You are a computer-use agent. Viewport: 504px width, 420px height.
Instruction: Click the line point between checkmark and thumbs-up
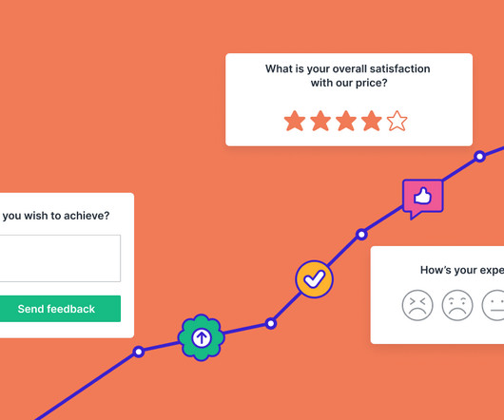pyautogui.click(x=361, y=235)
